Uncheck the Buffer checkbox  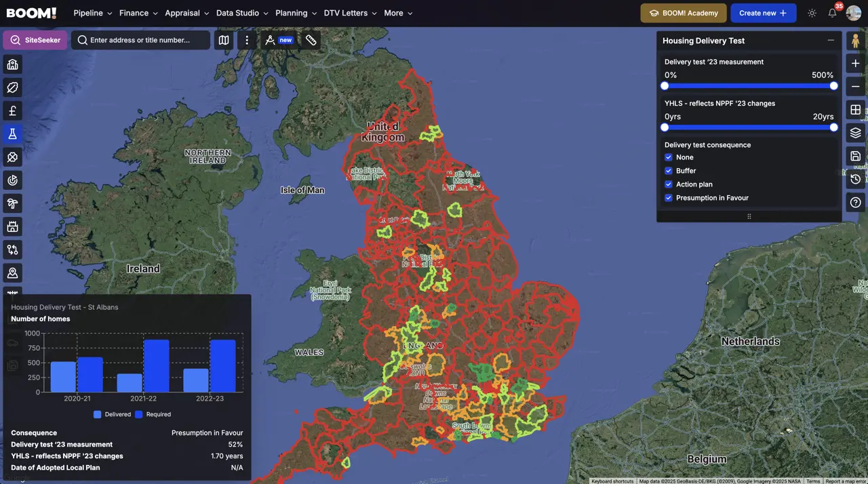[669, 171]
